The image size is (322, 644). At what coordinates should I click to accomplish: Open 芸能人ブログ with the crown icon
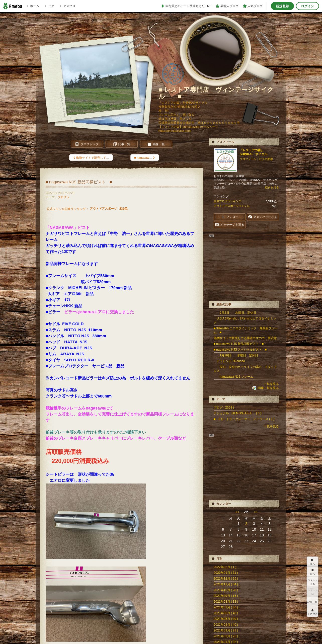coord(227,6)
